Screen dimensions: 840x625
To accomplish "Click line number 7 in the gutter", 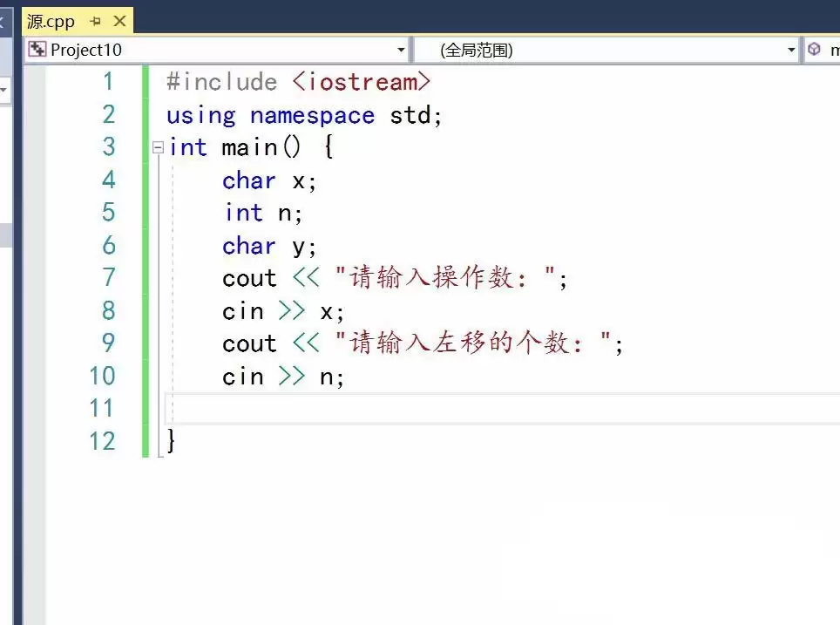I will [107, 278].
